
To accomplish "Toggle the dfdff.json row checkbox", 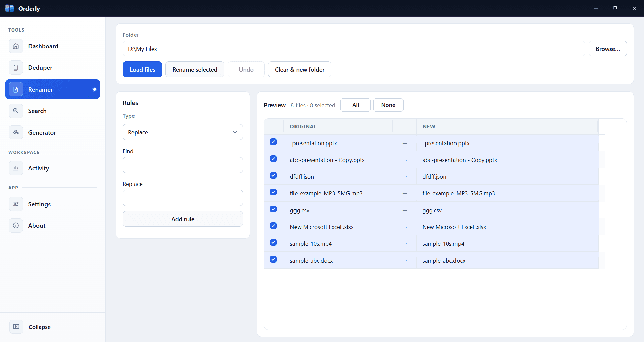I will tap(273, 175).
